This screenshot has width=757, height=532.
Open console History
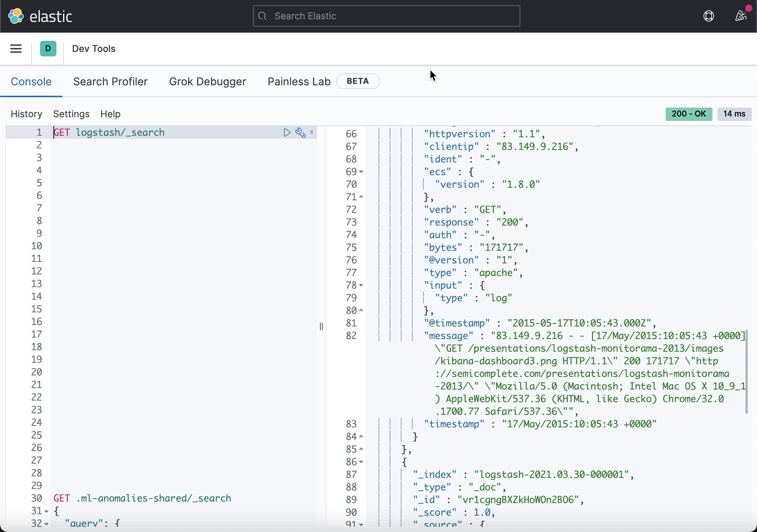click(26, 114)
